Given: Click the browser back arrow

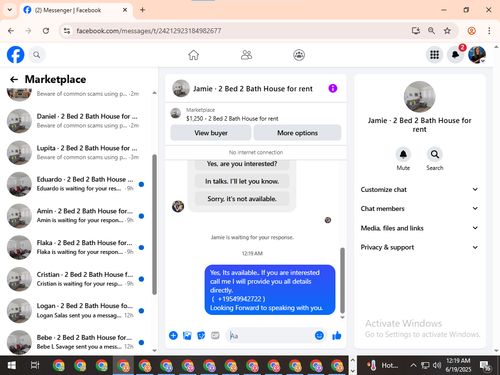Looking at the screenshot, I should coord(11,31).
